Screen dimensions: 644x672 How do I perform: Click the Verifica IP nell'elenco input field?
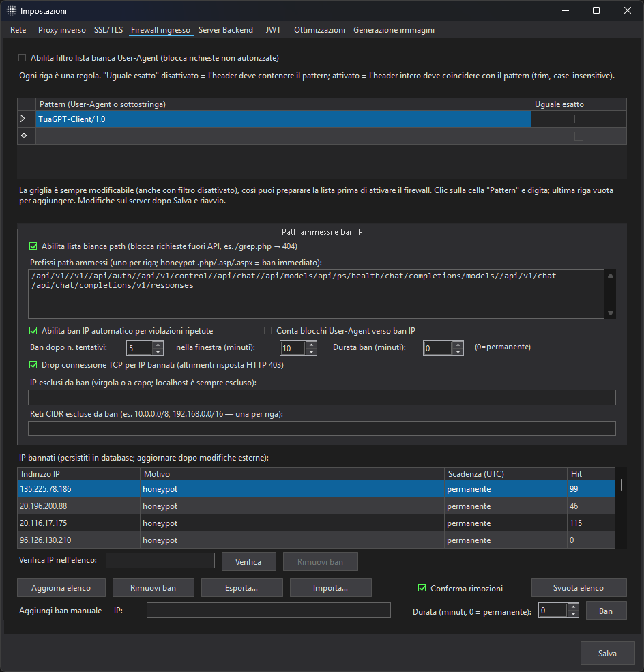(x=160, y=561)
